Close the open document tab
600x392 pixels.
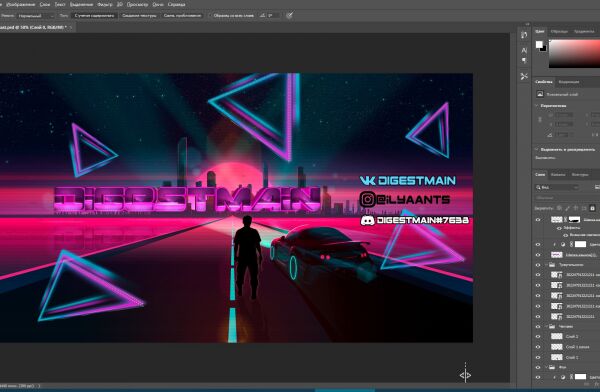point(71,27)
